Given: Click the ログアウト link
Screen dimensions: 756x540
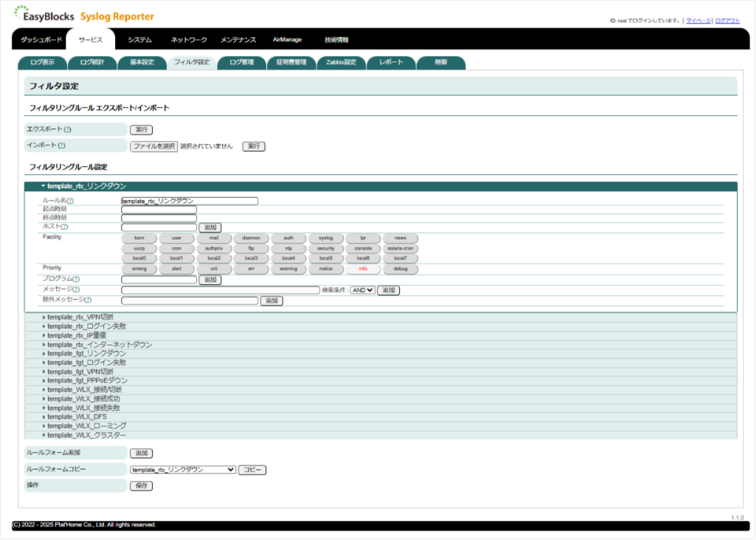Looking at the screenshot, I should point(727,21).
